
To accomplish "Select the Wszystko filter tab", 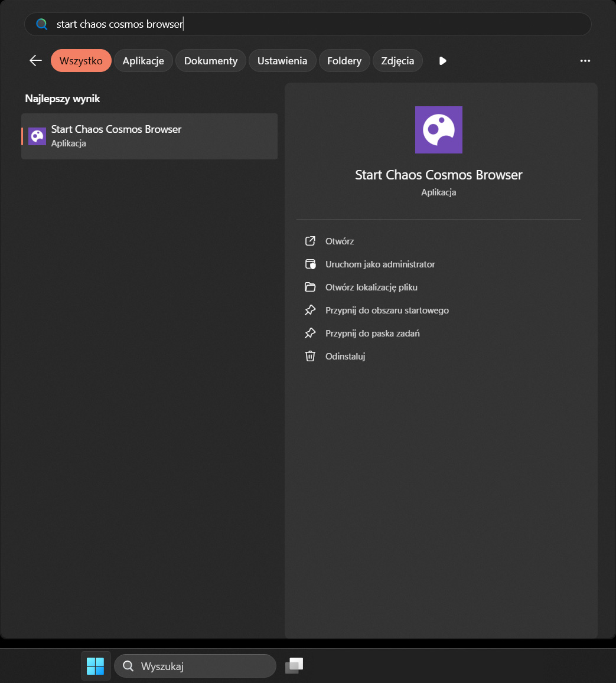I will coord(81,61).
